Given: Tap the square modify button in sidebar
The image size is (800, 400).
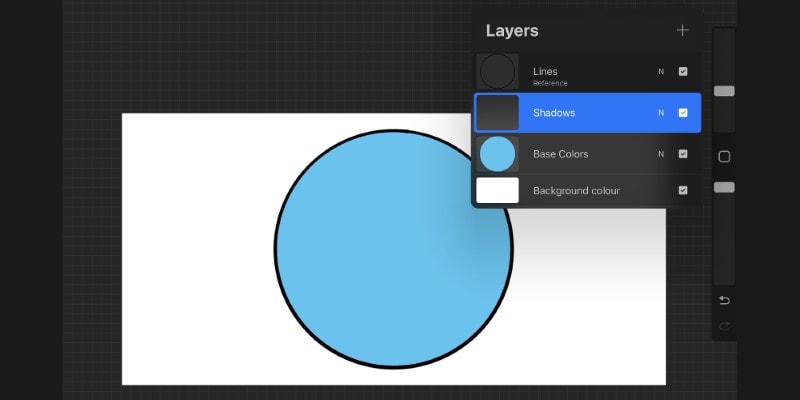Looking at the screenshot, I should (x=724, y=157).
